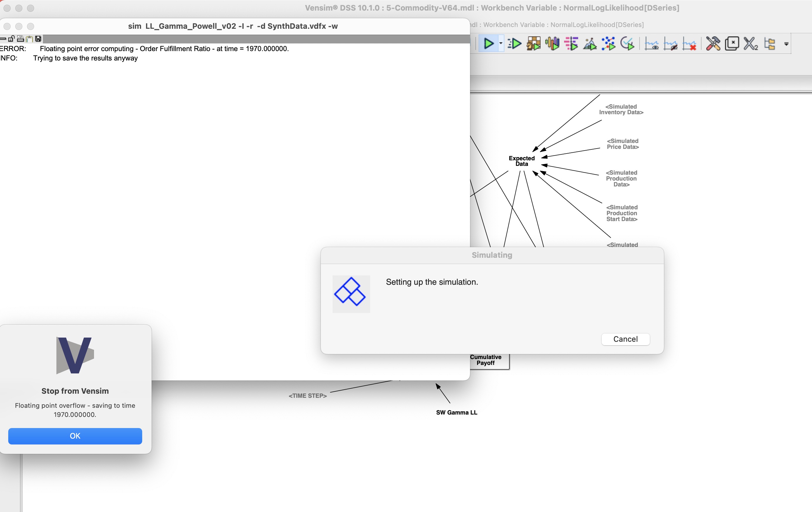Click close-all-windows stacked X icon

point(732,44)
